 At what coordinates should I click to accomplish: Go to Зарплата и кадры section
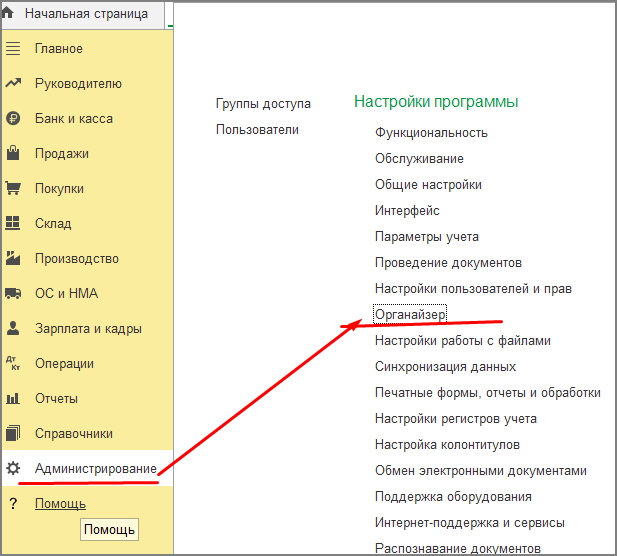click(x=88, y=329)
